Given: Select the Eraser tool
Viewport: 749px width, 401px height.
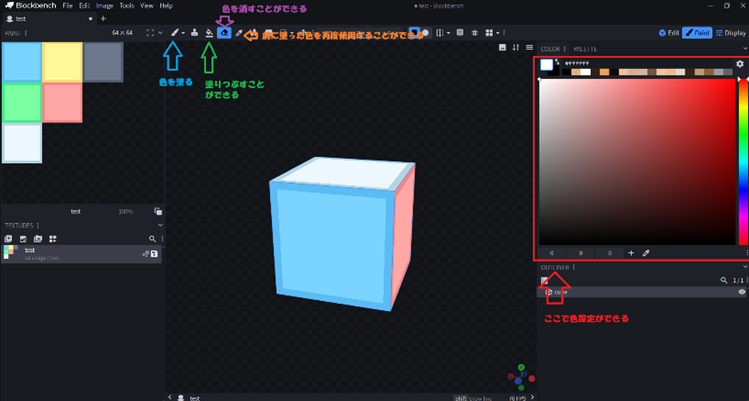Looking at the screenshot, I should click(x=224, y=33).
